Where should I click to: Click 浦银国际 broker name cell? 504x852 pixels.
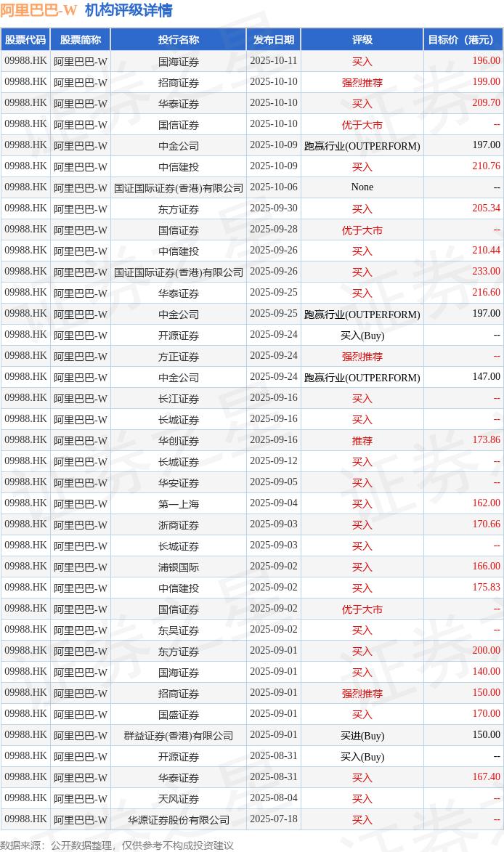179,567
